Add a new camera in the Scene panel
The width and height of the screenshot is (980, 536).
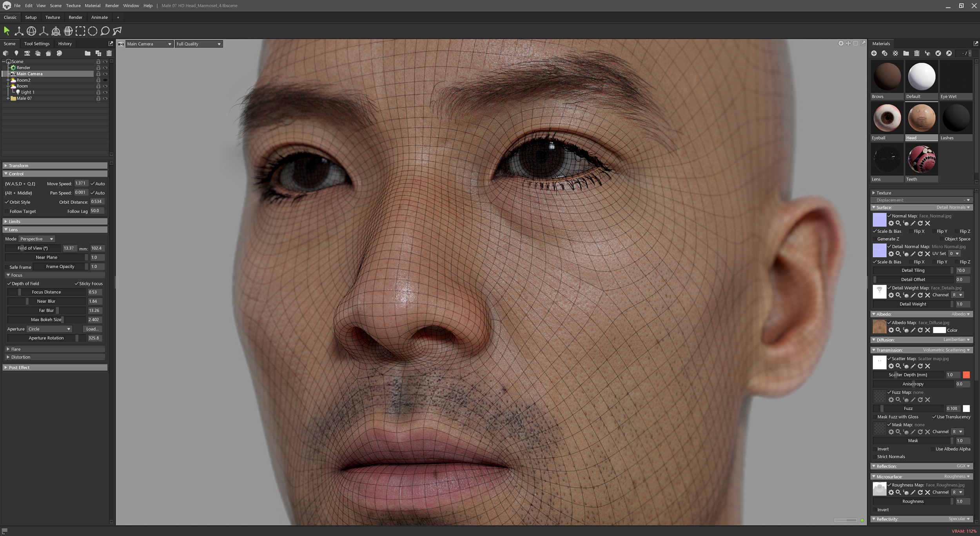click(27, 53)
